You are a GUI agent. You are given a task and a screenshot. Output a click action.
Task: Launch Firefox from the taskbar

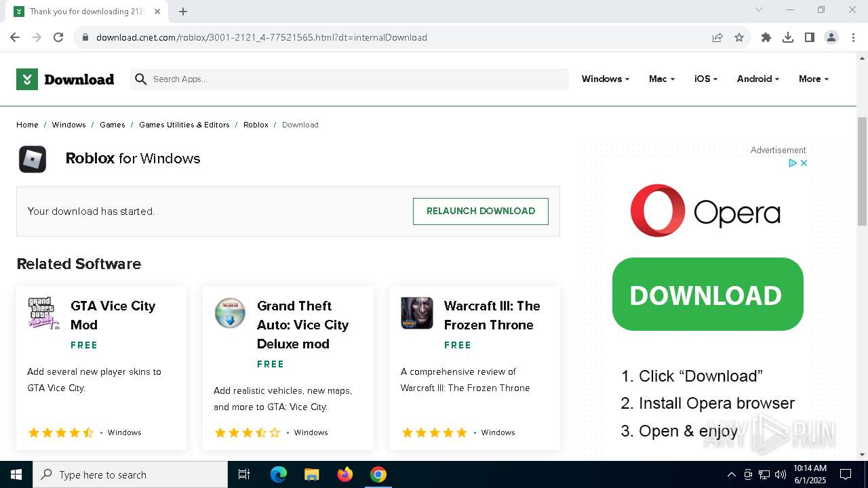coord(345,474)
